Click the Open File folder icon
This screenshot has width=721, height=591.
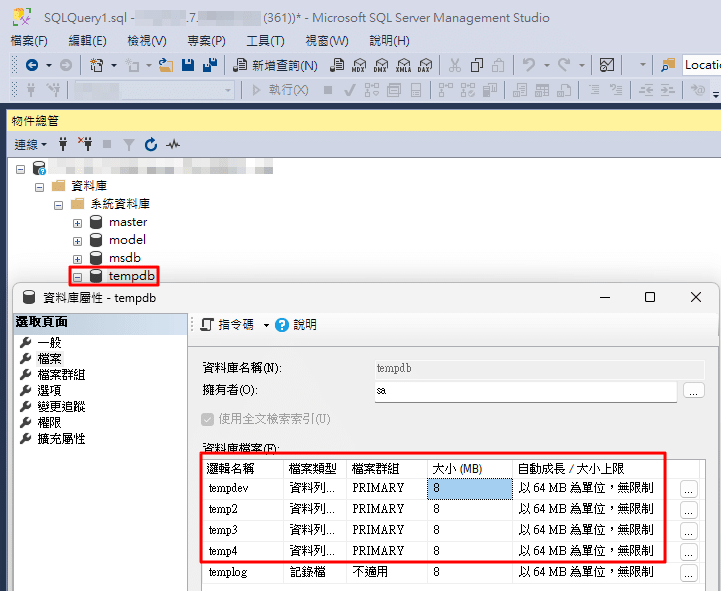[x=166, y=65]
